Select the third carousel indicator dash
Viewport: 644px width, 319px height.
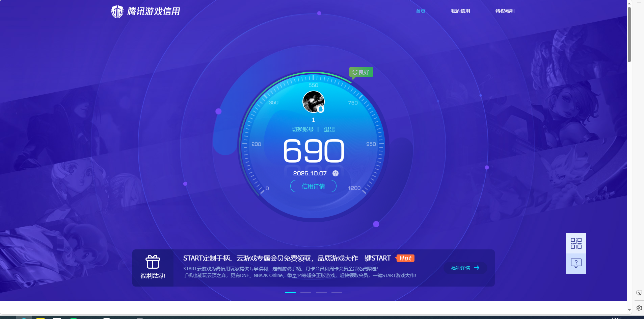(321, 293)
